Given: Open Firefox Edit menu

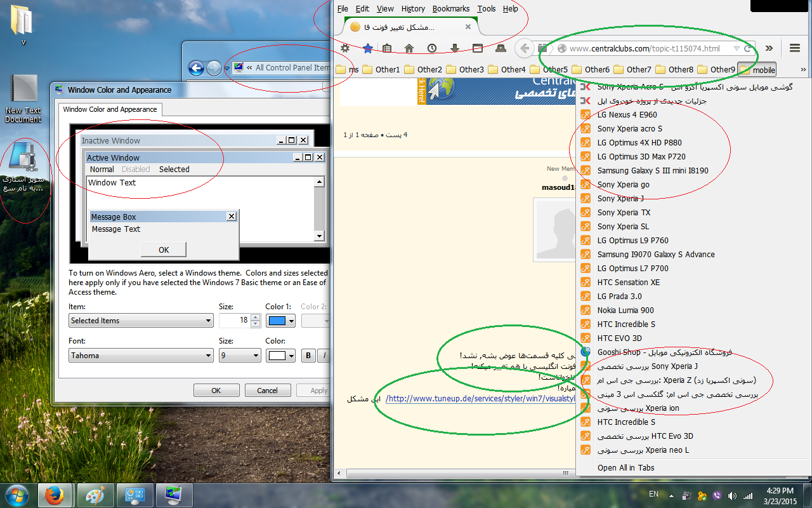Looking at the screenshot, I should [362, 9].
